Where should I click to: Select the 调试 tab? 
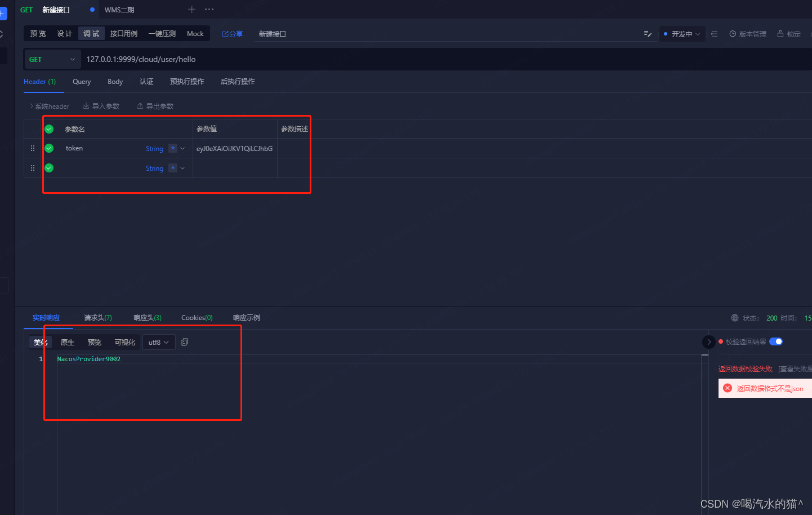(x=91, y=34)
